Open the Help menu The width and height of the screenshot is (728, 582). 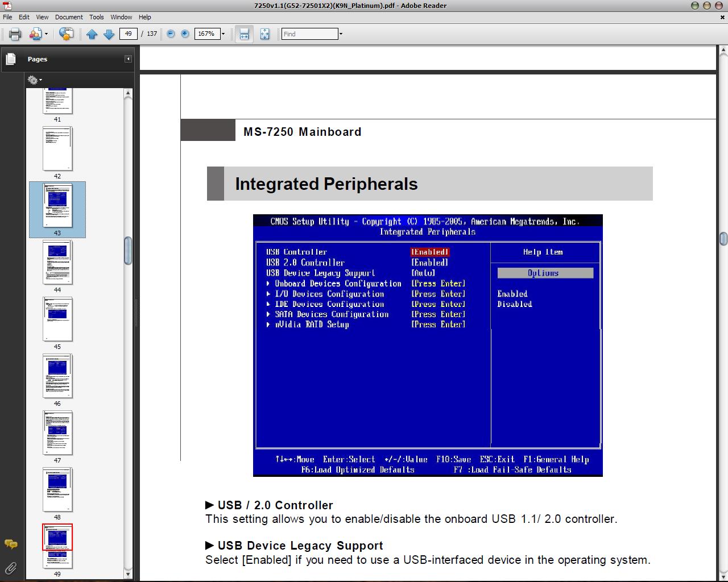point(145,17)
